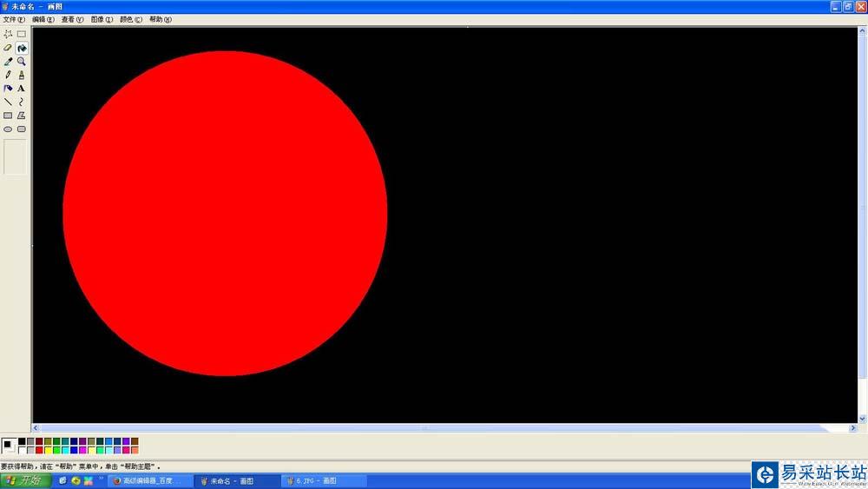This screenshot has height=489, width=868.
Task: Switch to the 高级编辑器_百度 browser taskbar button
Action: (150, 480)
